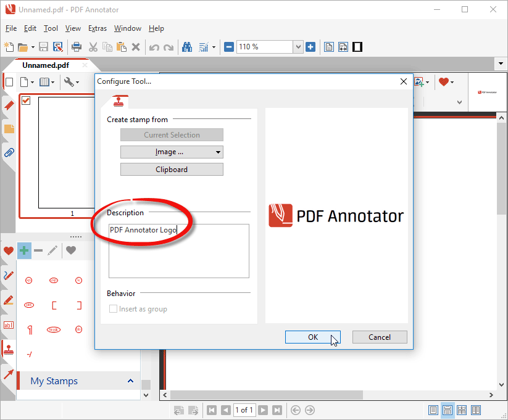Click the Delete X toolbar icon
The image size is (508, 420).
click(136, 47)
